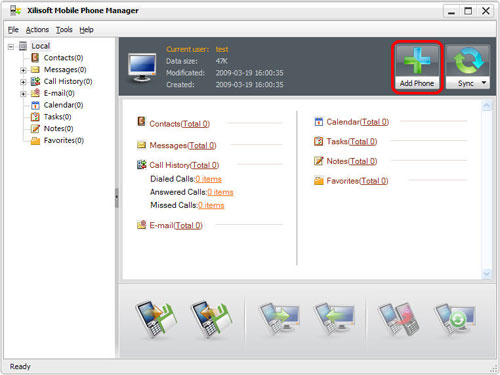Expand the Call History tree node
This screenshot has width=500, height=375.
coord(23,82)
